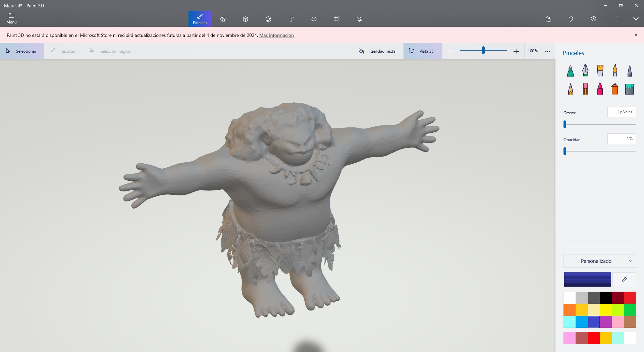Screen dimensions: 644x352
Task: Pick the custom pink swatch in bottom row
Action: 570,338
